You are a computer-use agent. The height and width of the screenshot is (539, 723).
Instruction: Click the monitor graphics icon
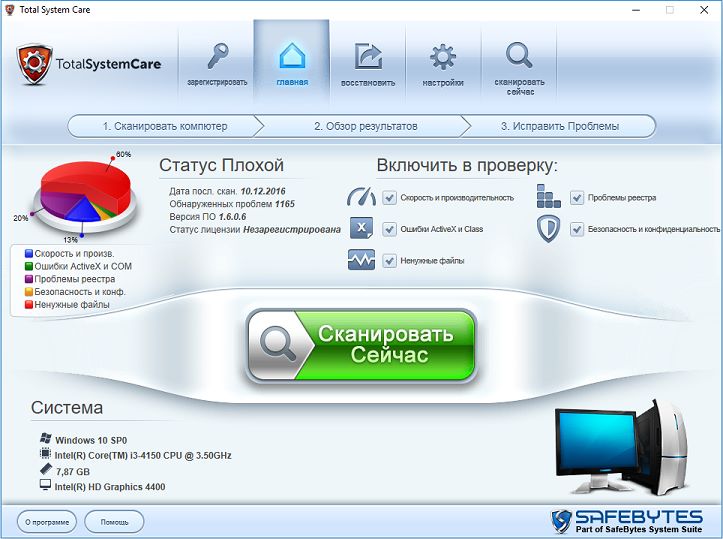click(x=45, y=485)
